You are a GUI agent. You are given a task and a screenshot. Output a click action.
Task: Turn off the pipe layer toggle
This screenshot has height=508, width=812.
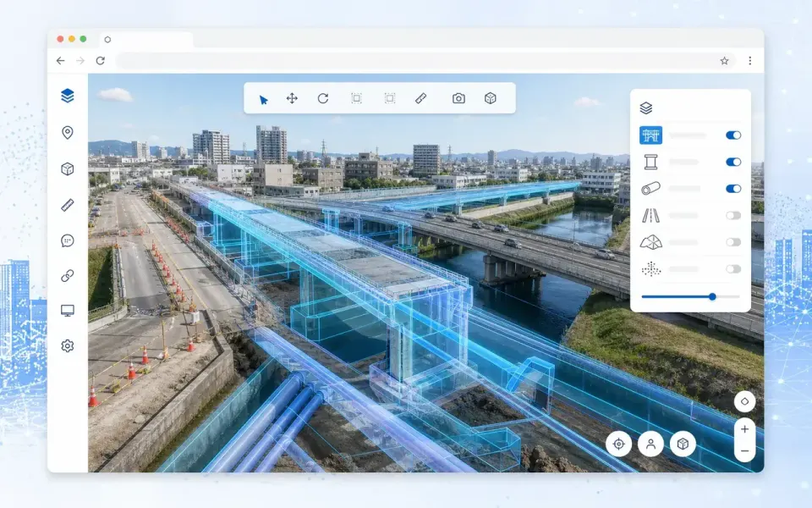coord(733,189)
